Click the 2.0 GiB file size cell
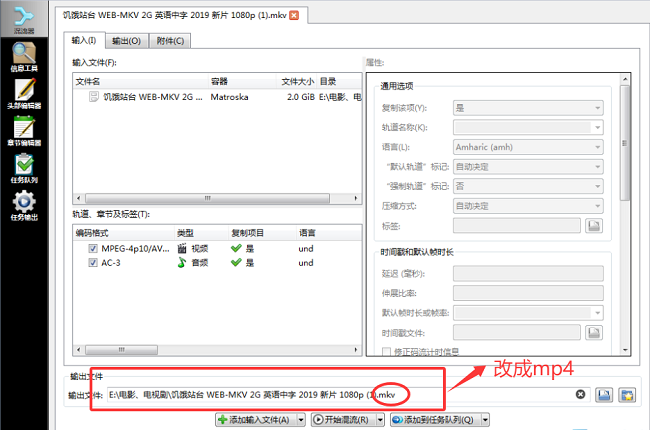Image resolution: width=650 pixels, height=430 pixels. point(301,97)
